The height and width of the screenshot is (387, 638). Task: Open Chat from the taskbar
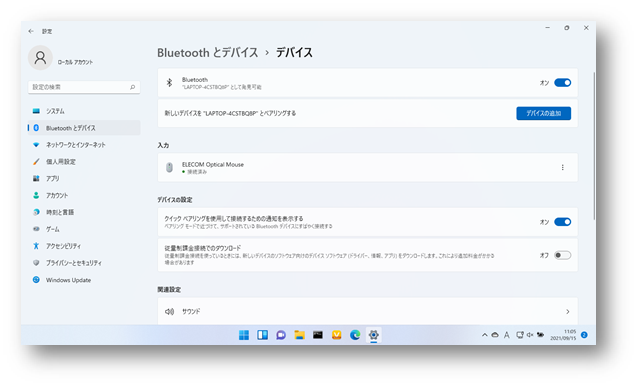click(x=281, y=335)
